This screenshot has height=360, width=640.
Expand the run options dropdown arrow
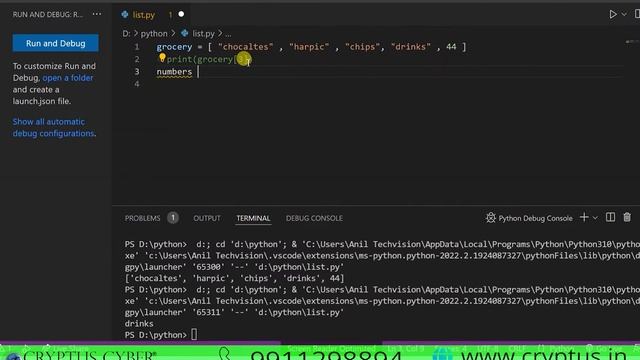pos(624,14)
